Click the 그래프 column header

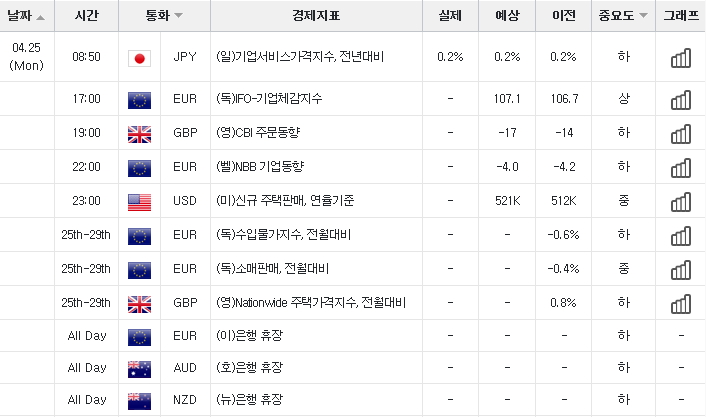point(681,15)
